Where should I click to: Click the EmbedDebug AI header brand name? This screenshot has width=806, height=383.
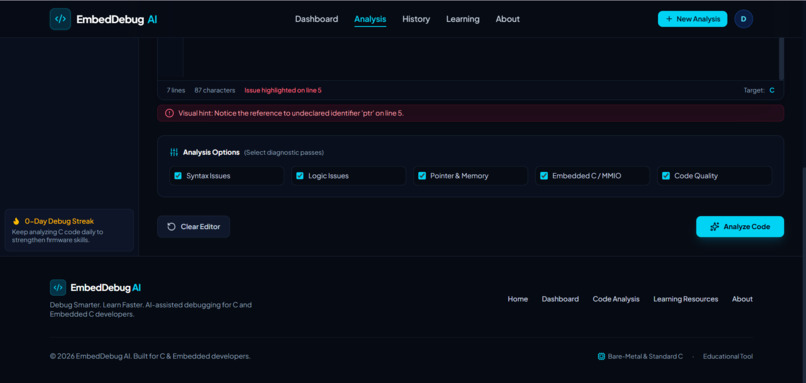pyautogui.click(x=117, y=19)
